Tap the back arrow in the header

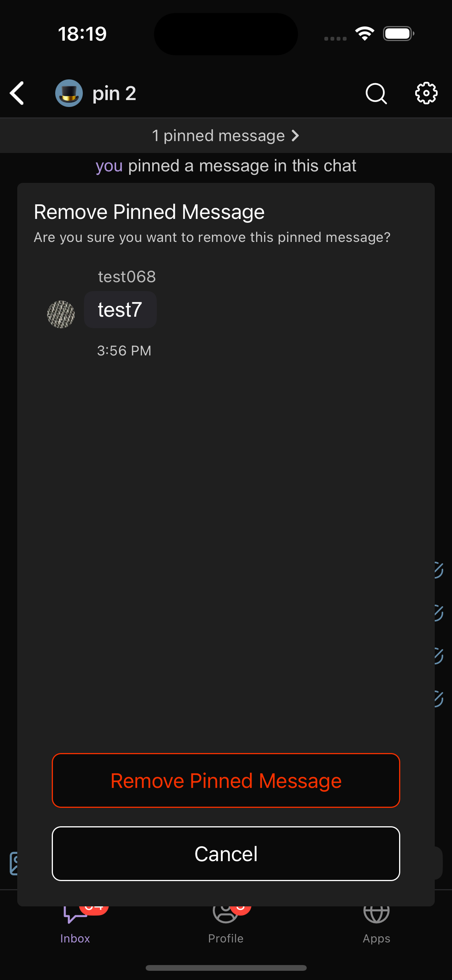17,93
